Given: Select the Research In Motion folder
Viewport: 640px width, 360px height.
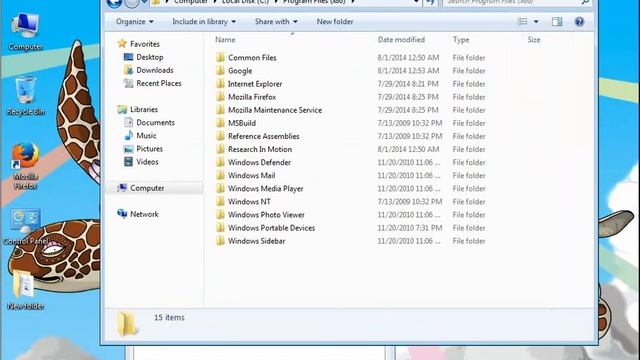Looking at the screenshot, I should pos(260,149).
